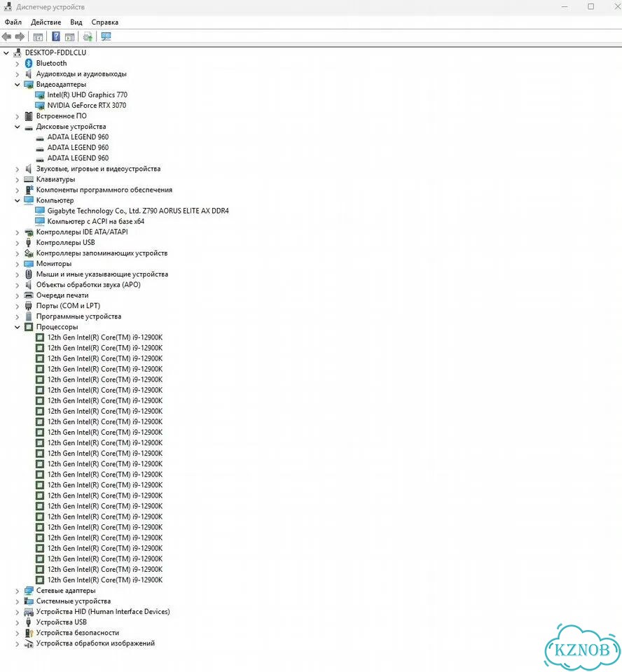Collapse the Компьютер category arrow
The height and width of the screenshot is (672, 622).
click(17, 201)
